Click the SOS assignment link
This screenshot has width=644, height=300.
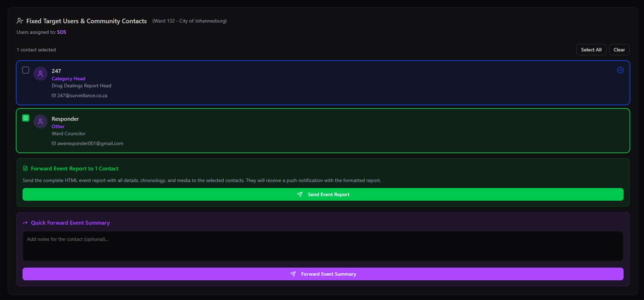[62, 32]
